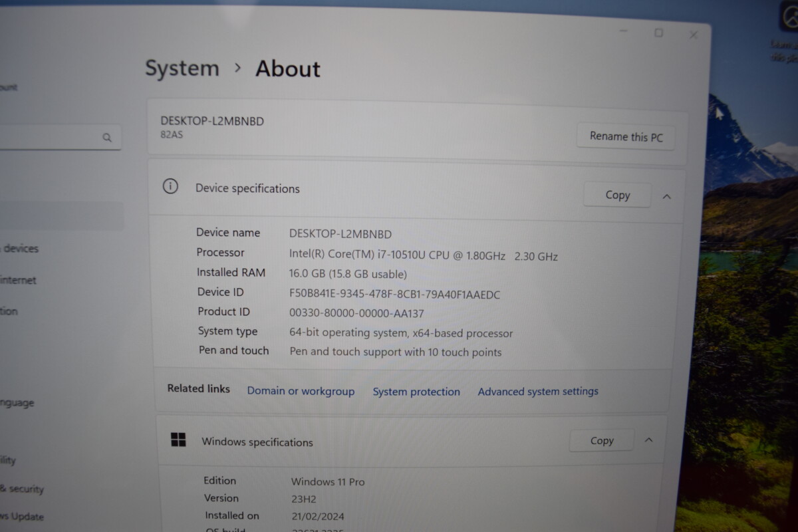Close the Settings window
Screen dimensions: 798x532
(693, 35)
